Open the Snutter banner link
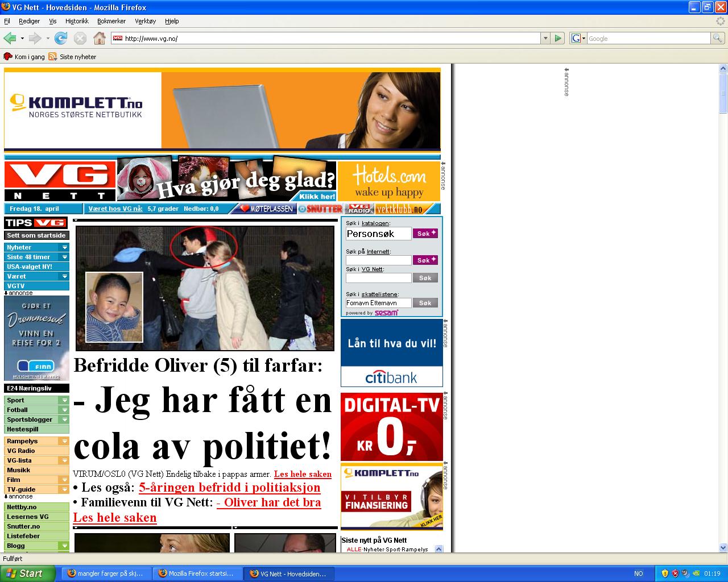The width and height of the screenshot is (728, 582). tap(321, 209)
